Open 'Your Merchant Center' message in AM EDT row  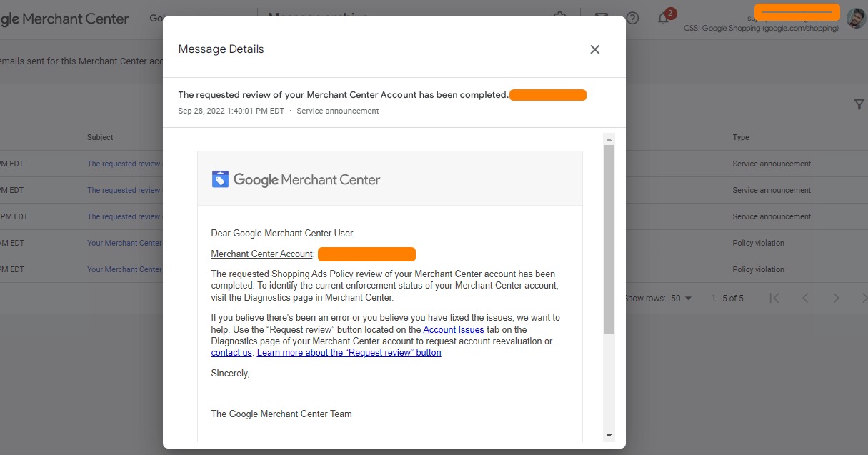click(124, 243)
